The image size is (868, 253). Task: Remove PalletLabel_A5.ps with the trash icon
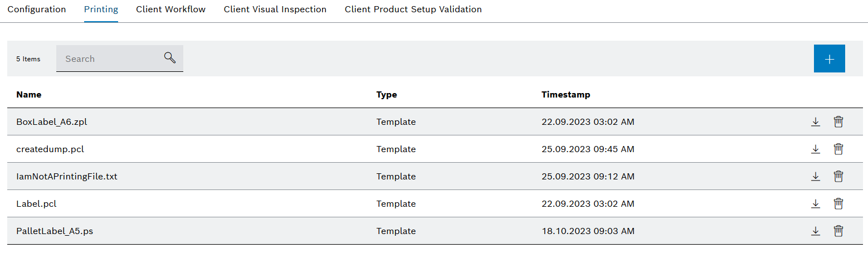pyautogui.click(x=838, y=231)
